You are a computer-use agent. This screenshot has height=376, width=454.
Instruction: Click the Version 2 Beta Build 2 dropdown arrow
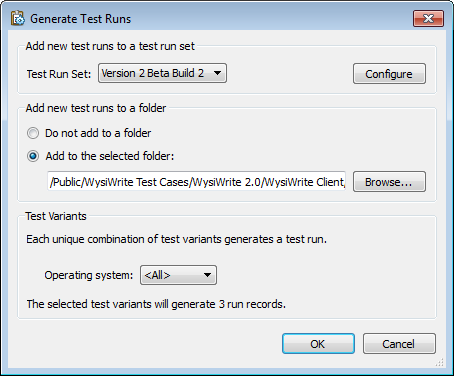(217, 73)
